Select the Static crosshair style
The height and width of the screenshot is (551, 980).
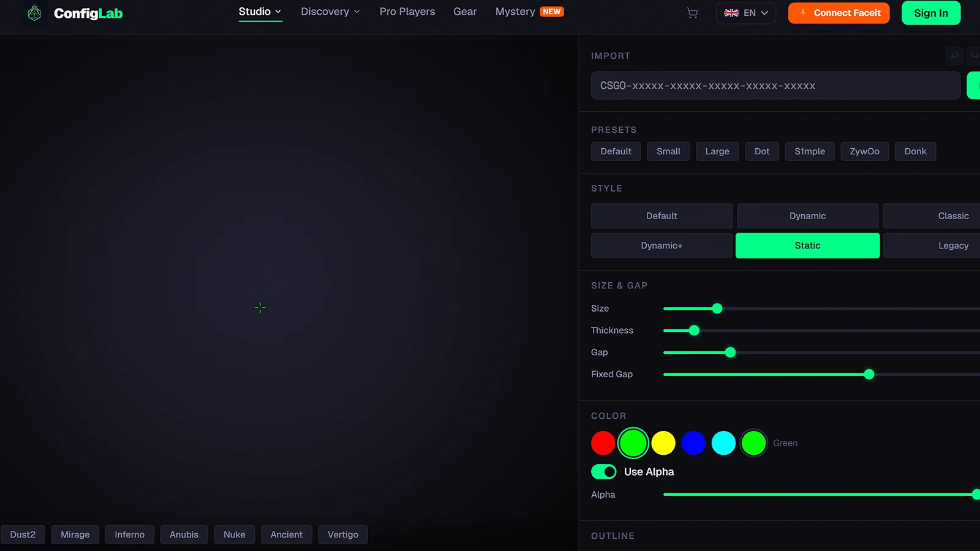[807, 246]
